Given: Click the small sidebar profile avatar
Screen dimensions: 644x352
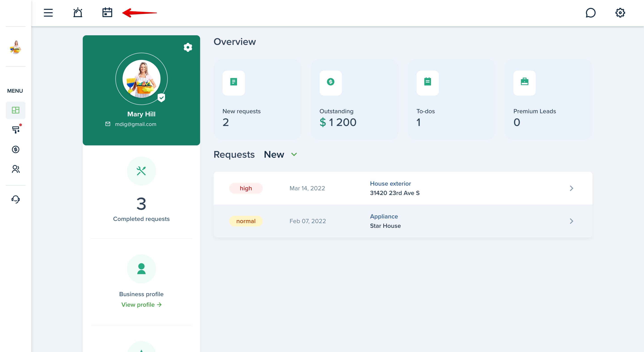Looking at the screenshot, I should click(x=15, y=47).
